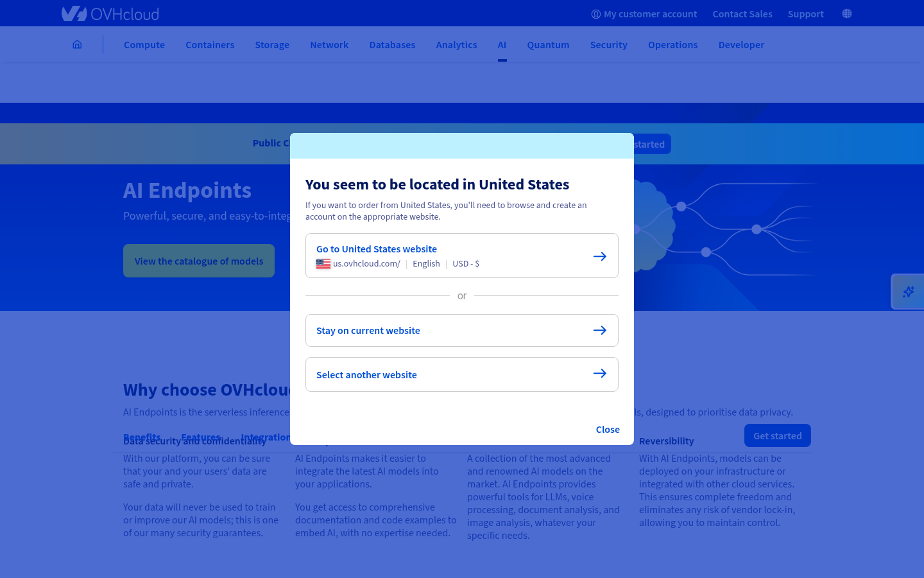Click the AI Endpoints heading
This screenshot has height=578, width=924.
[x=187, y=190]
